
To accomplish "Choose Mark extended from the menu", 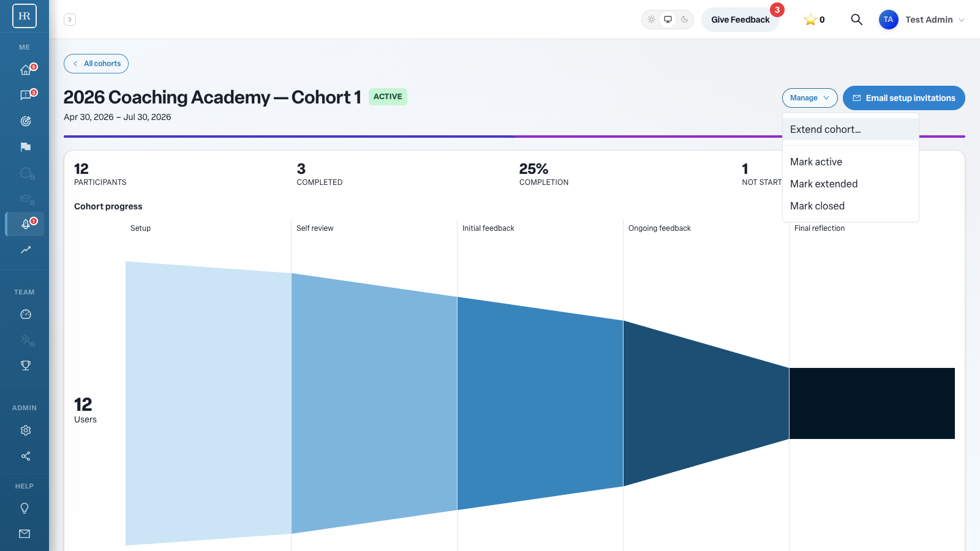I will (851, 184).
